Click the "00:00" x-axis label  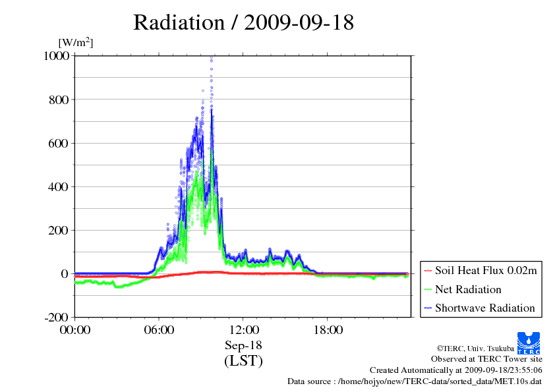pyautogui.click(x=75, y=330)
